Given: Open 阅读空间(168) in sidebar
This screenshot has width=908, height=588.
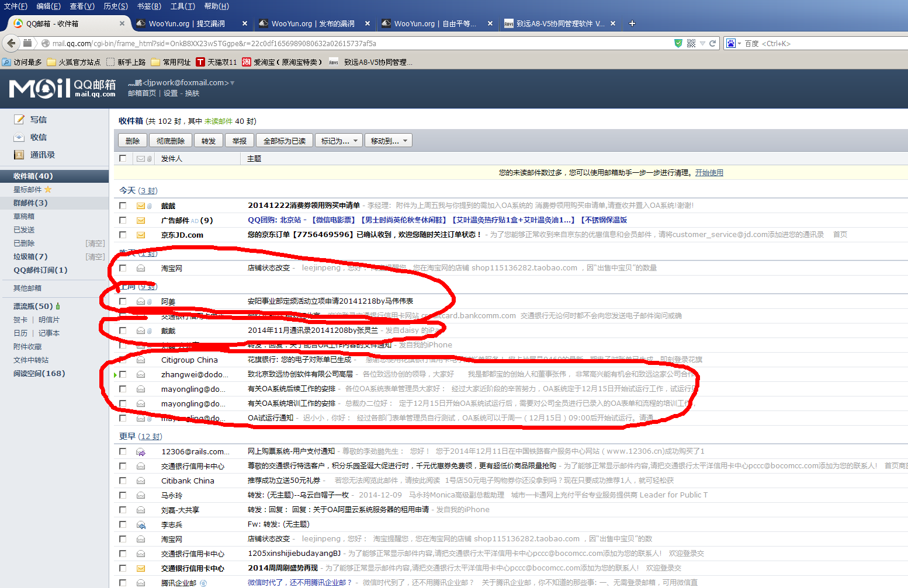Looking at the screenshot, I should tap(39, 373).
